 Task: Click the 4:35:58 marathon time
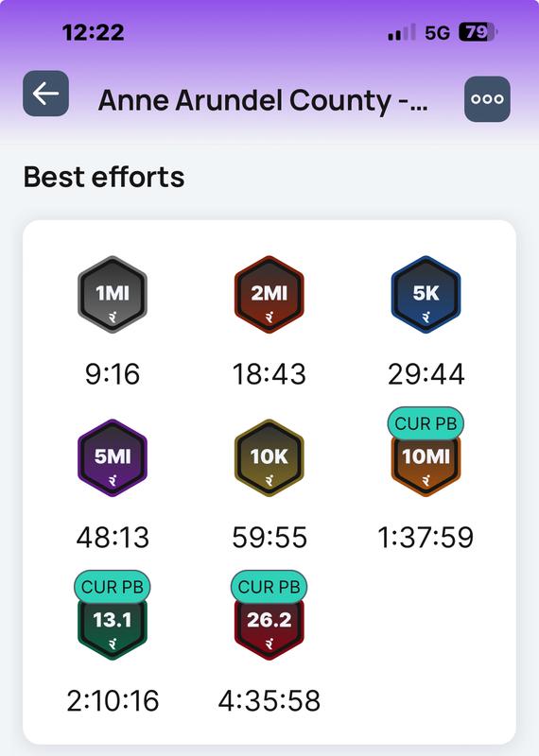tap(269, 700)
